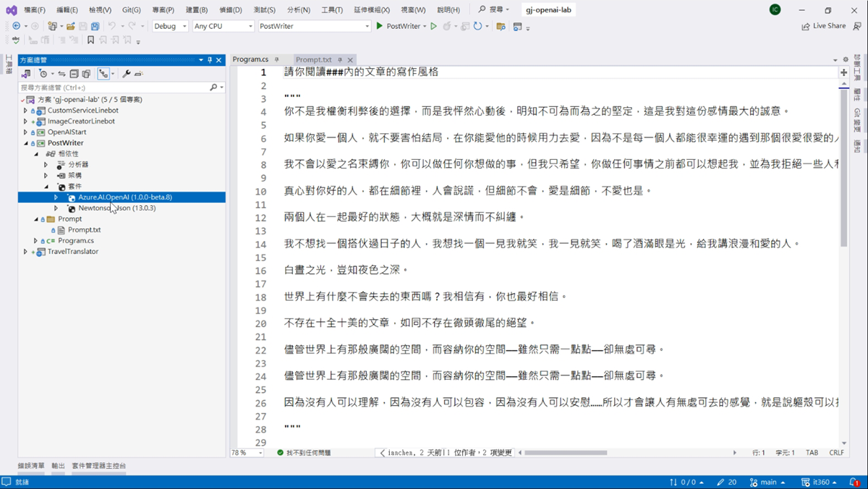Click Collapse All in Solution Explorer toolbar
This screenshot has height=489, width=868.
point(74,74)
